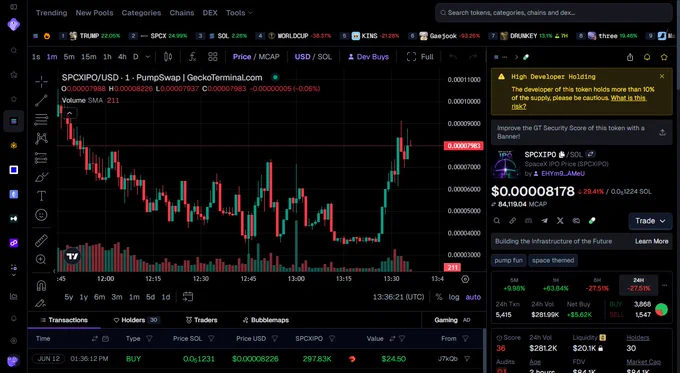The height and width of the screenshot is (373, 680).
Task: Click the redo arrow in chart toolbar
Action: pyautogui.click(x=473, y=57)
